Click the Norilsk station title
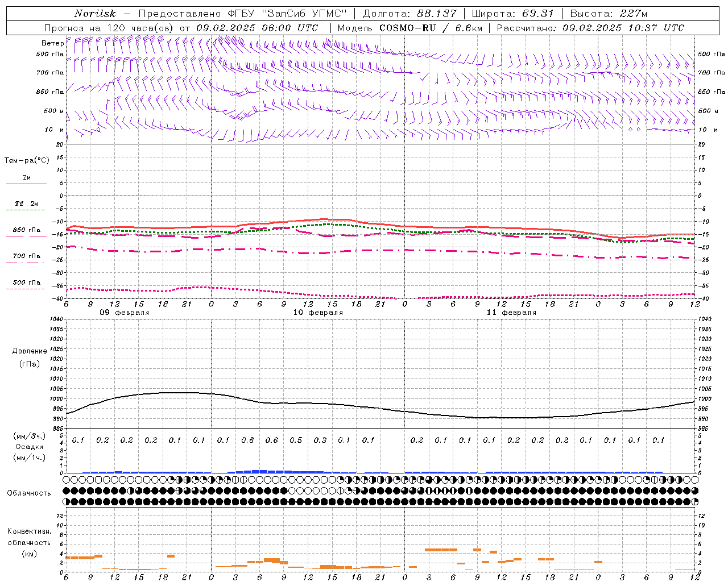728x582 pixels. tap(95, 14)
